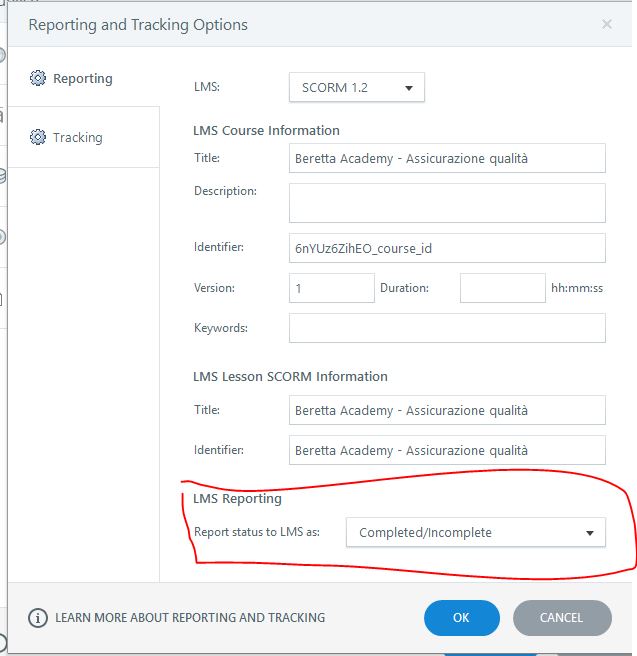The image size is (637, 656).
Task: Close the Reporting and Tracking Options dialog
Action: 607,24
